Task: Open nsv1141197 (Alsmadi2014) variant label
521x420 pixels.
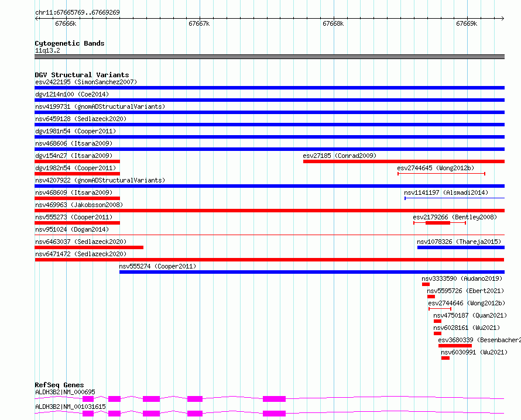Action: pyautogui.click(x=446, y=192)
